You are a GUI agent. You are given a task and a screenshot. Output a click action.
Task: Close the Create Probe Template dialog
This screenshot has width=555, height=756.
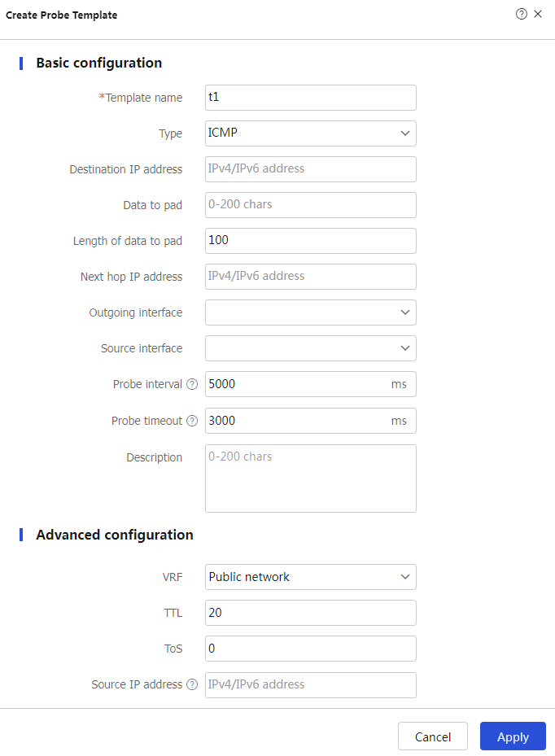point(538,15)
